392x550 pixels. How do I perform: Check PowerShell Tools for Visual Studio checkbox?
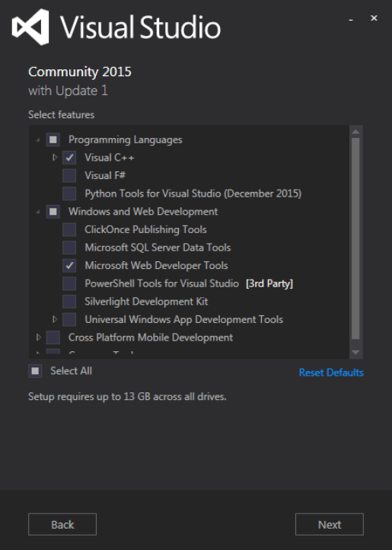69,283
